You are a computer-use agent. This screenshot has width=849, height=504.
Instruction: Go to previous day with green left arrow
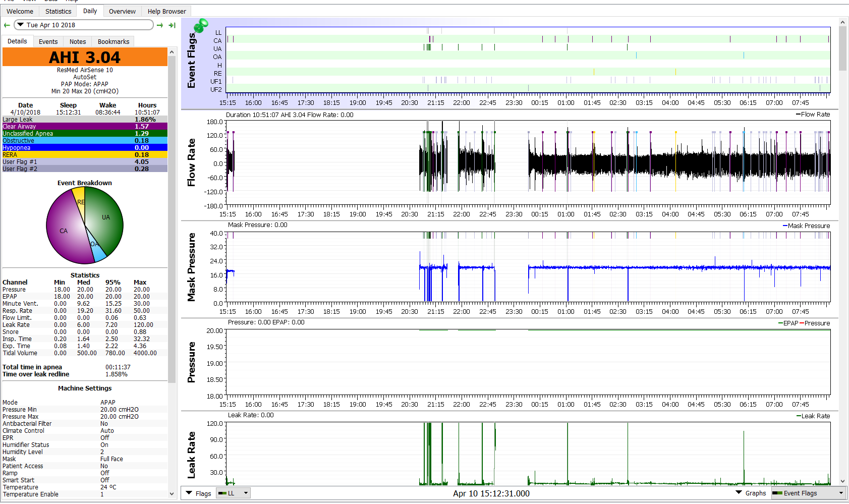[7, 25]
